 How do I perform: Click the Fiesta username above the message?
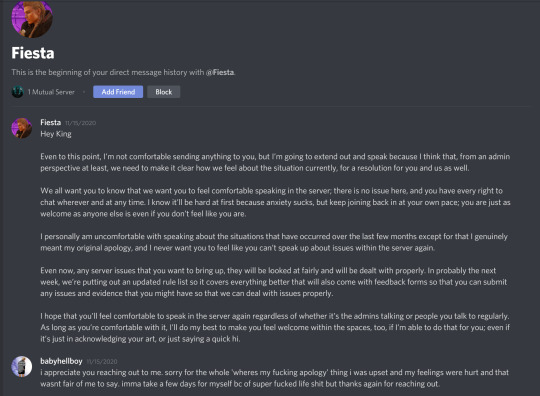click(x=51, y=122)
